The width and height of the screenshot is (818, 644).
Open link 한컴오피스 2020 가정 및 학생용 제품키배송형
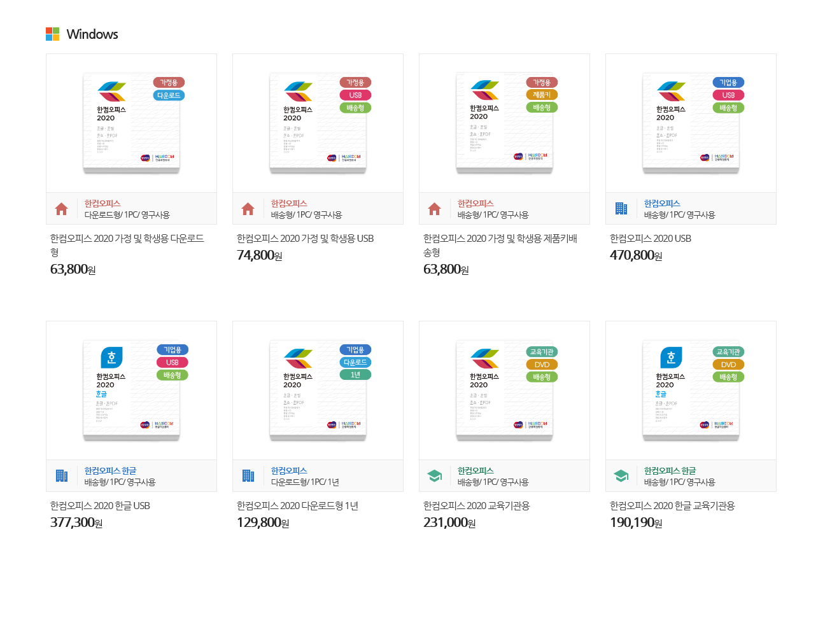(500, 245)
